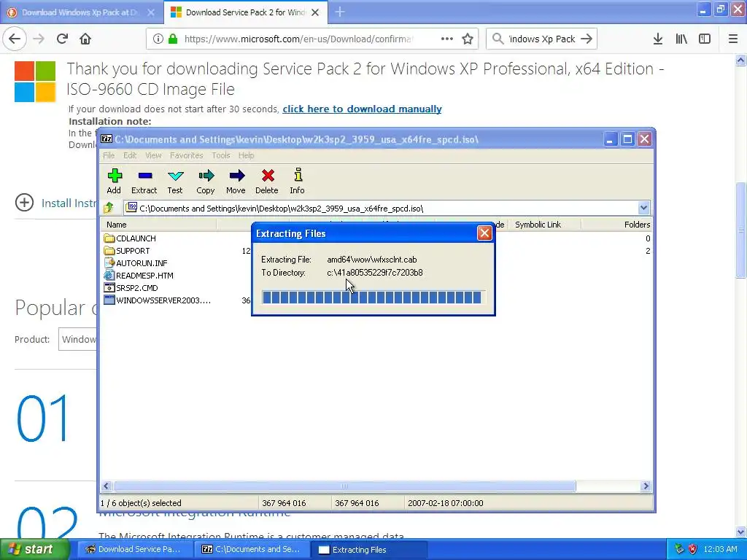The image size is (747, 560).
Task: Open the File menu in 7-Zip
Action: (109, 155)
